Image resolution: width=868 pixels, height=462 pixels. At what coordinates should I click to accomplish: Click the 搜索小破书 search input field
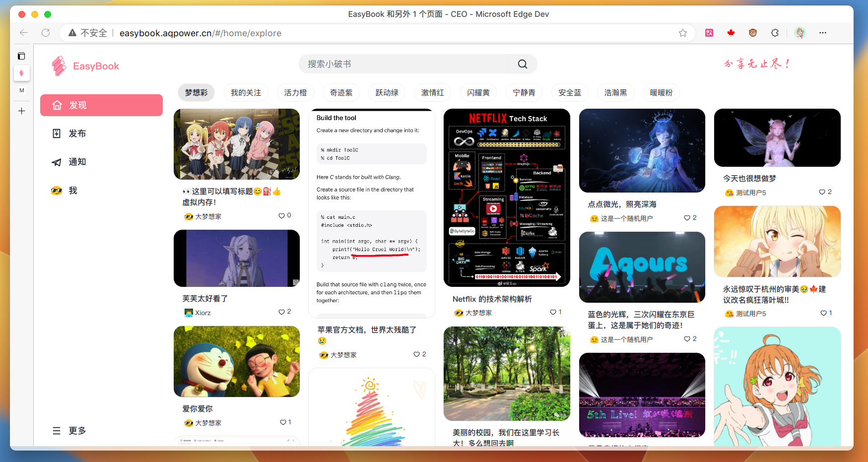(x=407, y=64)
